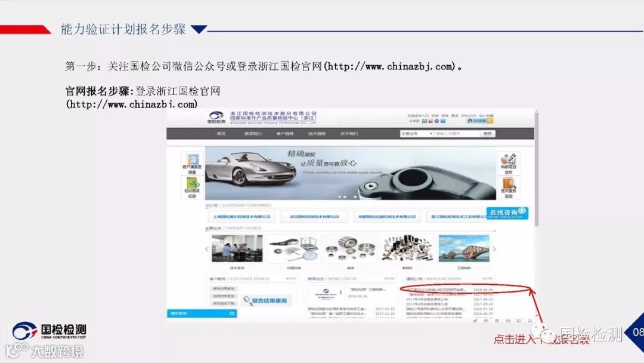Select the last banner carousel dot

click(355, 197)
